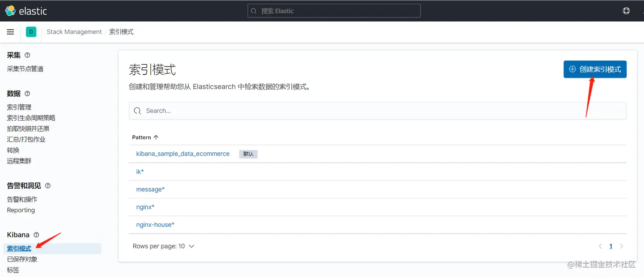Open kibana_sample_data_ecommerce index pattern
The image size is (644, 277).
[x=183, y=154]
